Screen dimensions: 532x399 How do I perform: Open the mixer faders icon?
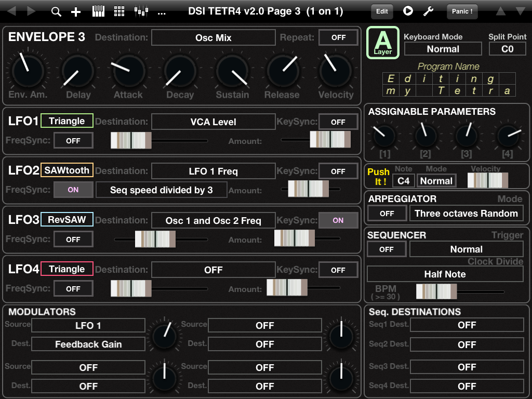pyautogui.click(x=140, y=11)
